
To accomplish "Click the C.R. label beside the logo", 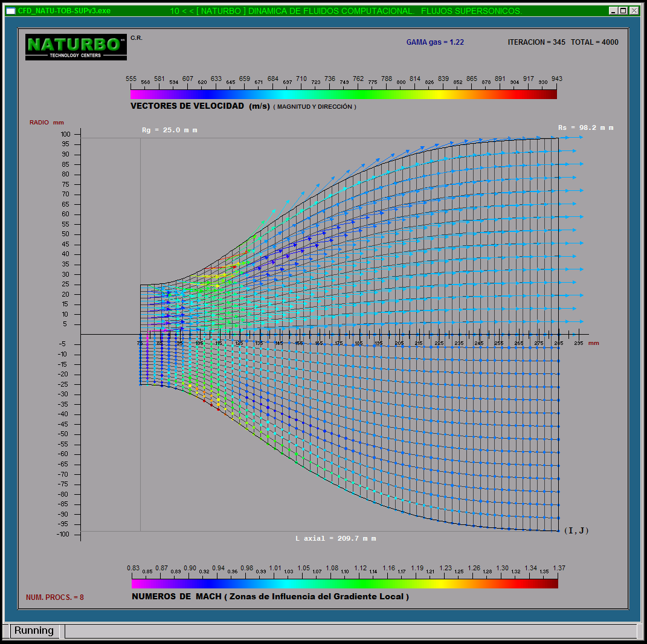I will click(x=137, y=38).
